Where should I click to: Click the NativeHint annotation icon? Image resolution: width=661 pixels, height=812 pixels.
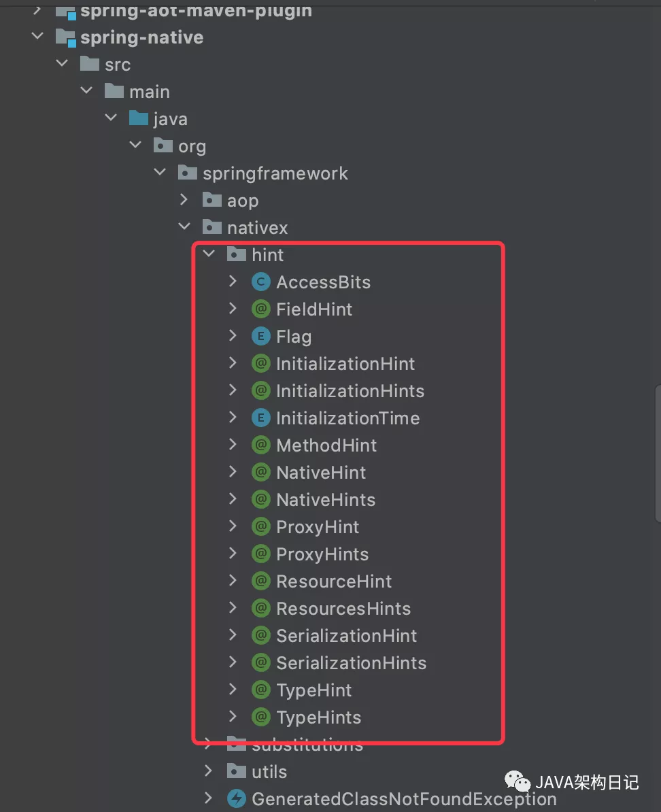(261, 472)
